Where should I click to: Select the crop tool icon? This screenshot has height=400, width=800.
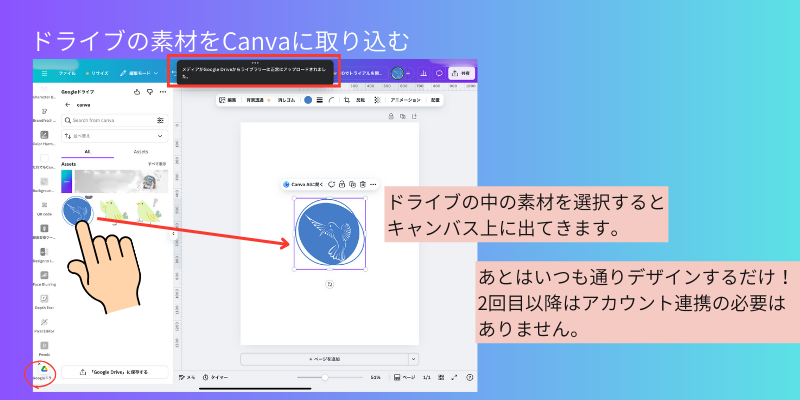pos(347,100)
